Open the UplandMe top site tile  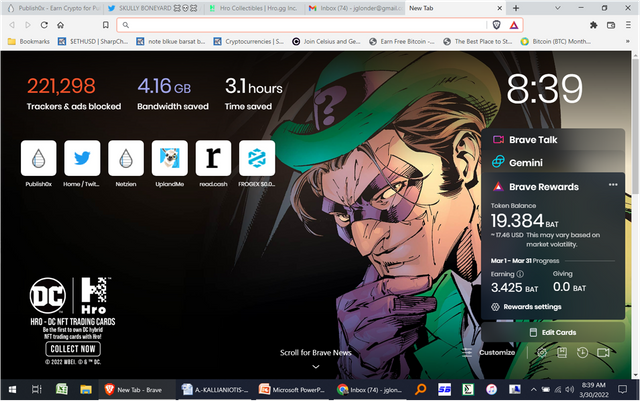tap(169, 158)
